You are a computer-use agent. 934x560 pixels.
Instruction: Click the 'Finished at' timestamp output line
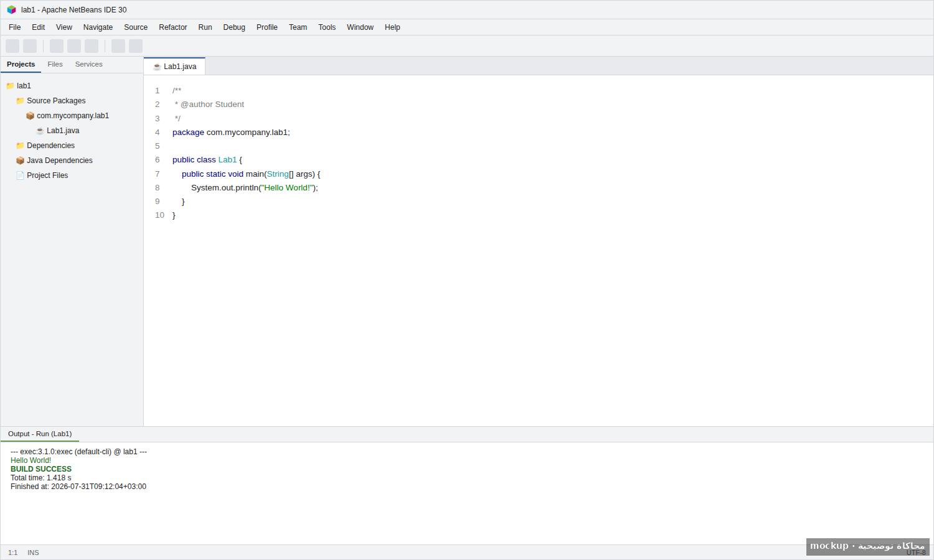[78, 487]
